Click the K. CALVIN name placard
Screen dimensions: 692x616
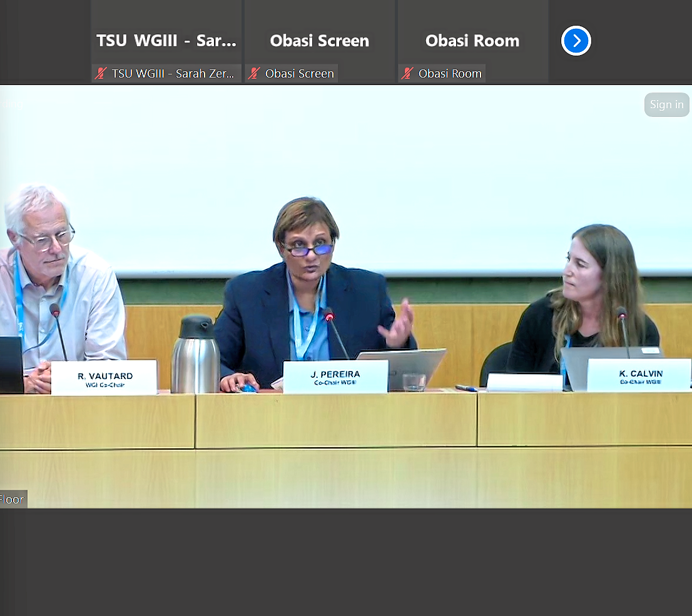(639, 376)
